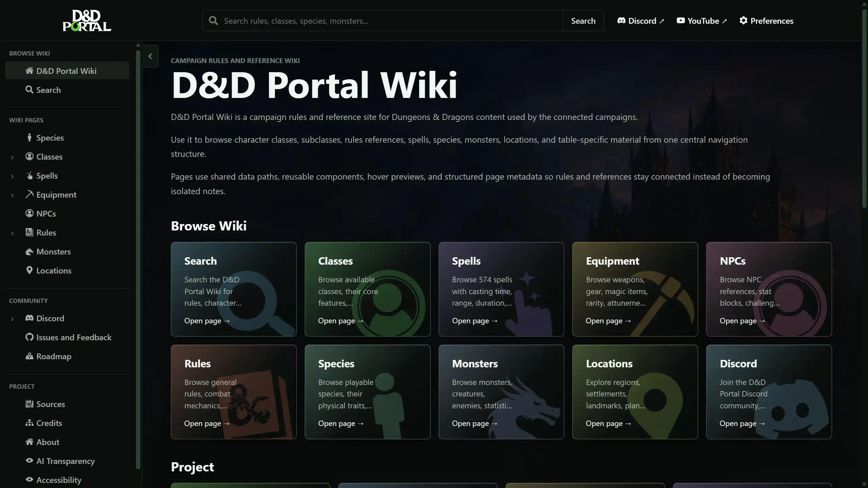Click the home icon beside D&D Portal Wiki
868x488 pixels.
tap(29, 70)
